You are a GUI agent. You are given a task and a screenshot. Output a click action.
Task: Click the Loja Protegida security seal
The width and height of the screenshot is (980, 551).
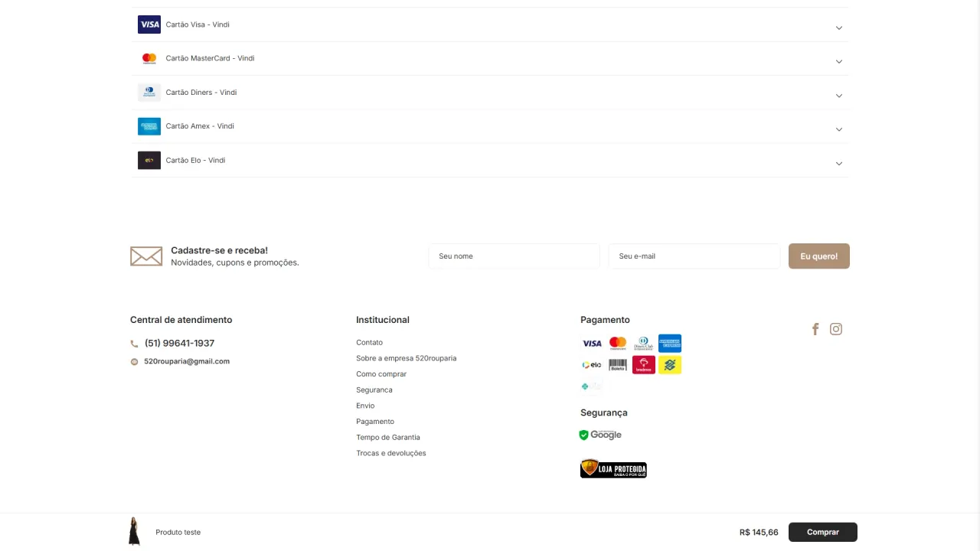(613, 468)
